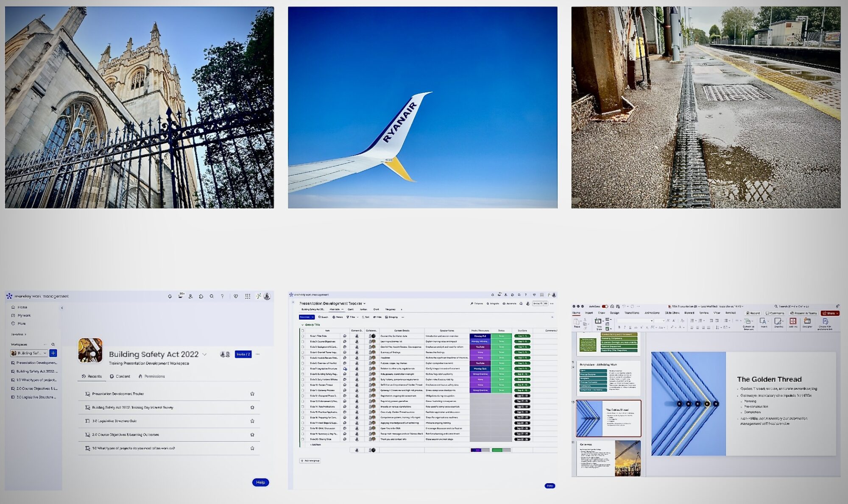
Task: Star the Presentation Development Tracker recent item
Action: tap(252, 394)
